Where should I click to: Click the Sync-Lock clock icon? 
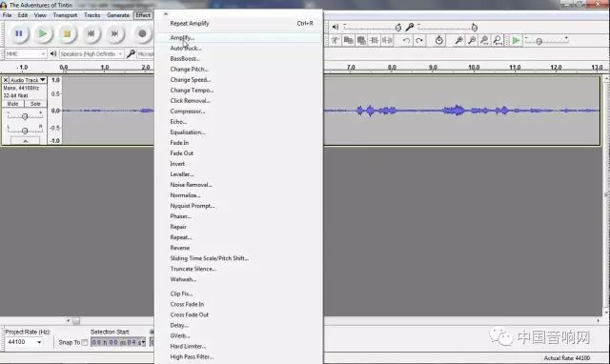438,40
